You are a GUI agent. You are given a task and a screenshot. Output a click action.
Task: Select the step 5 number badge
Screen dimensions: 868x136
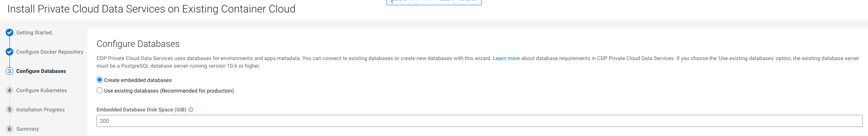point(9,110)
